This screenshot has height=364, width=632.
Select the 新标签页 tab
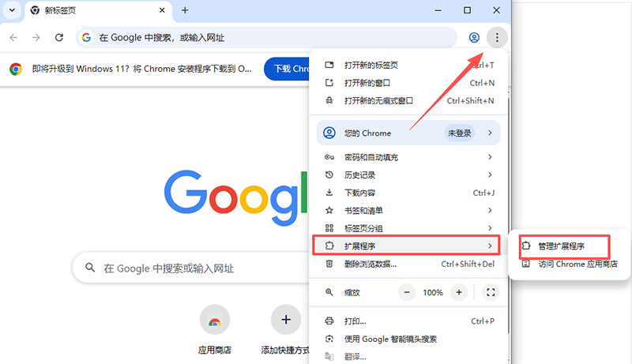point(98,10)
